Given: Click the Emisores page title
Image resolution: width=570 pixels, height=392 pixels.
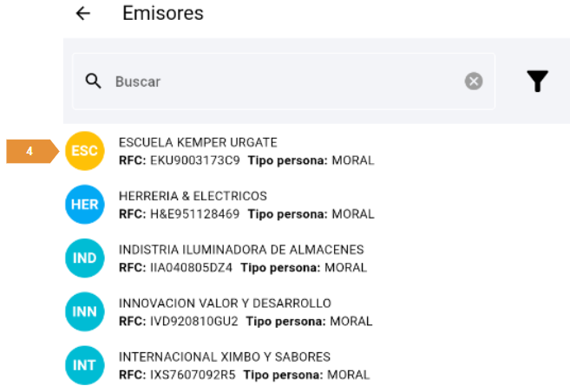Looking at the screenshot, I should (163, 14).
